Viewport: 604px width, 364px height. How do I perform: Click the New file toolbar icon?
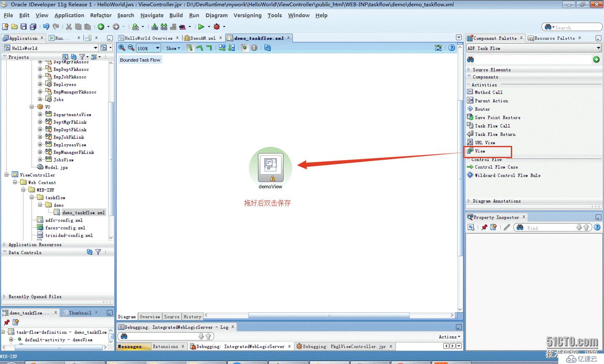(x=5, y=27)
